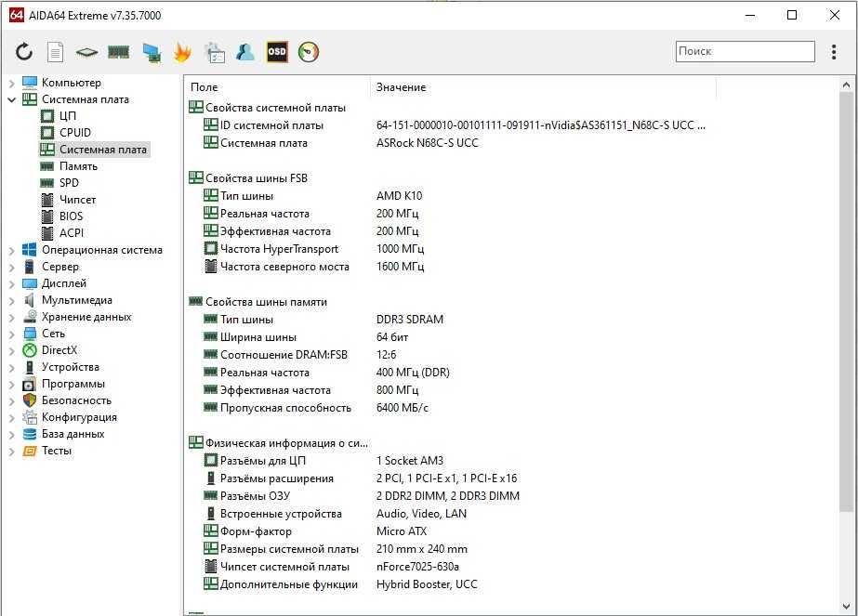Select the Ширина шины row
Viewport: 858px width, 616px height.
pos(306,337)
